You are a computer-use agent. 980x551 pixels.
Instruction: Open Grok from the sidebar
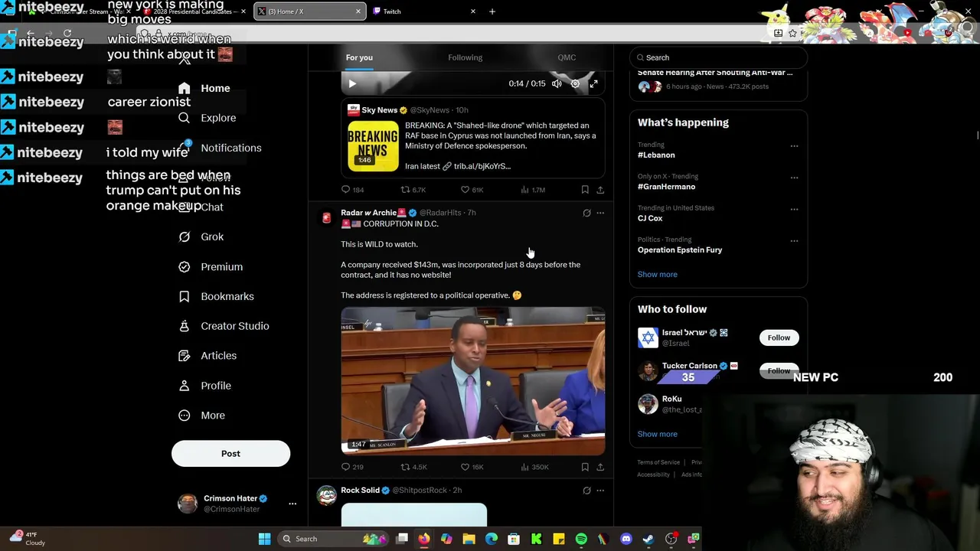click(x=201, y=237)
